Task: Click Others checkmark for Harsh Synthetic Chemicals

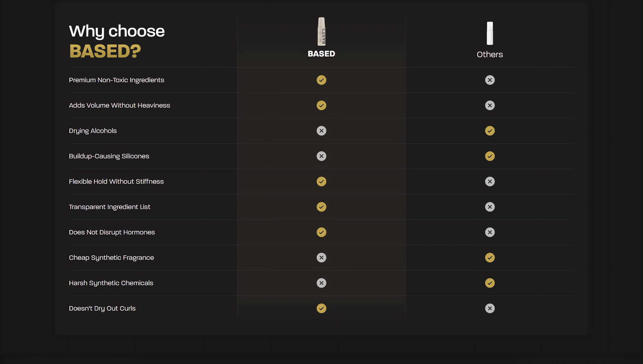Action: coord(490,283)
